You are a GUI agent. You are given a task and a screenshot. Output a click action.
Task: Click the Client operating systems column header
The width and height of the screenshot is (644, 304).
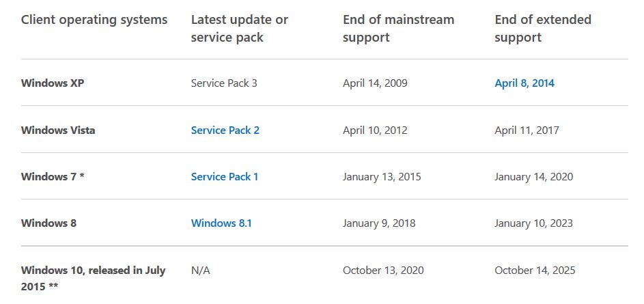point(94,20)
